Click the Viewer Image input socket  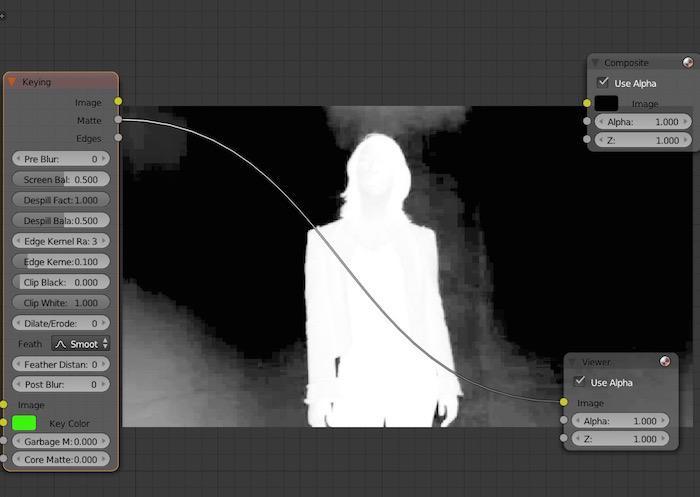click(x=563, y=402)
